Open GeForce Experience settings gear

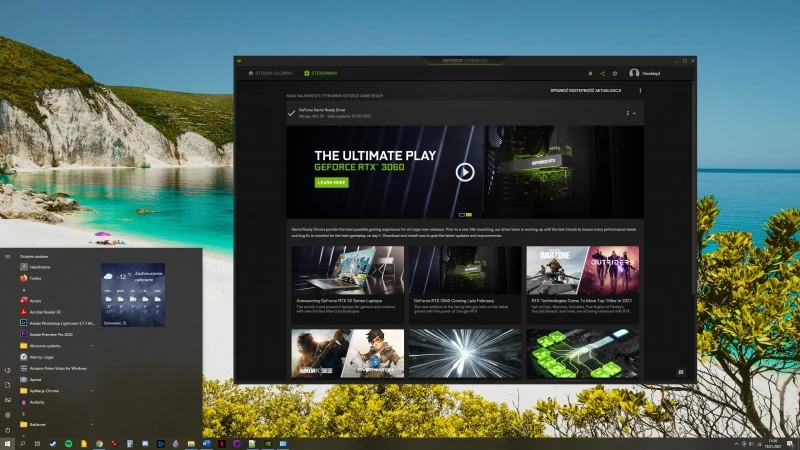coord(615,73)
